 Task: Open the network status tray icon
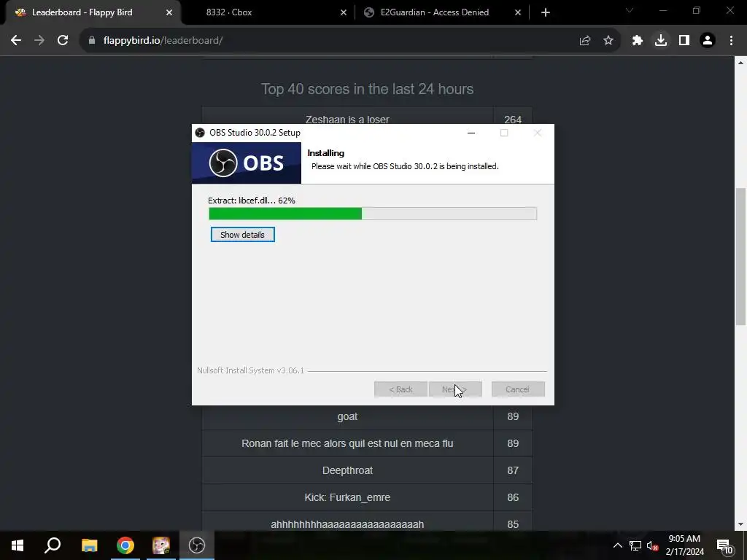635,545
